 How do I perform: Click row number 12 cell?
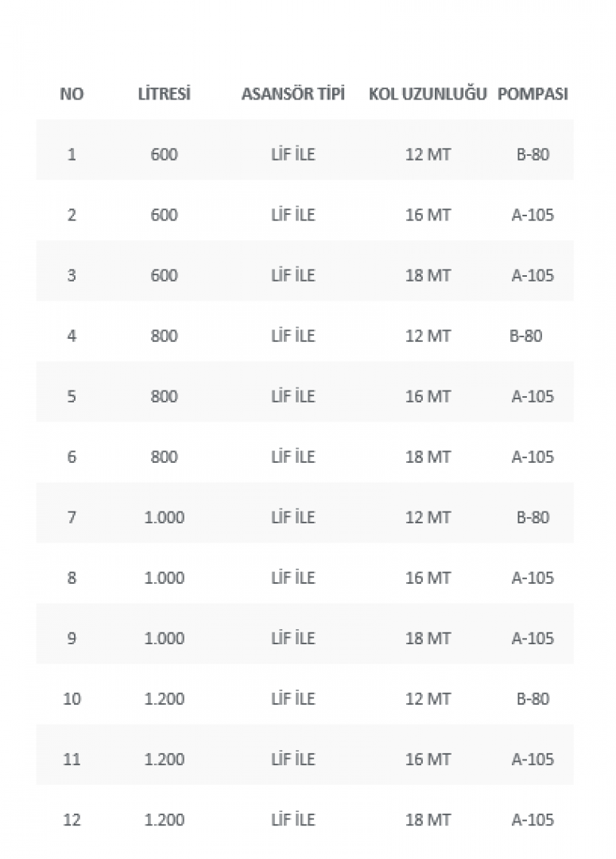point(72,820)
